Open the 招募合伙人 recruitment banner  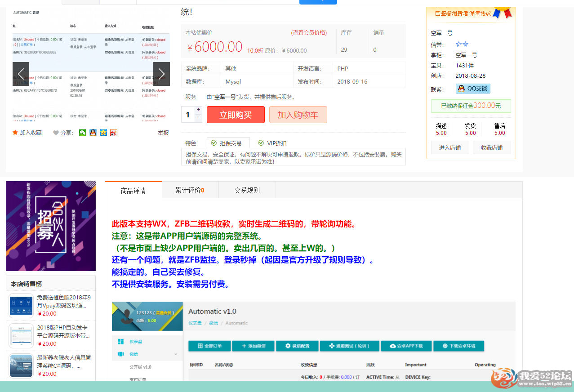51,226
